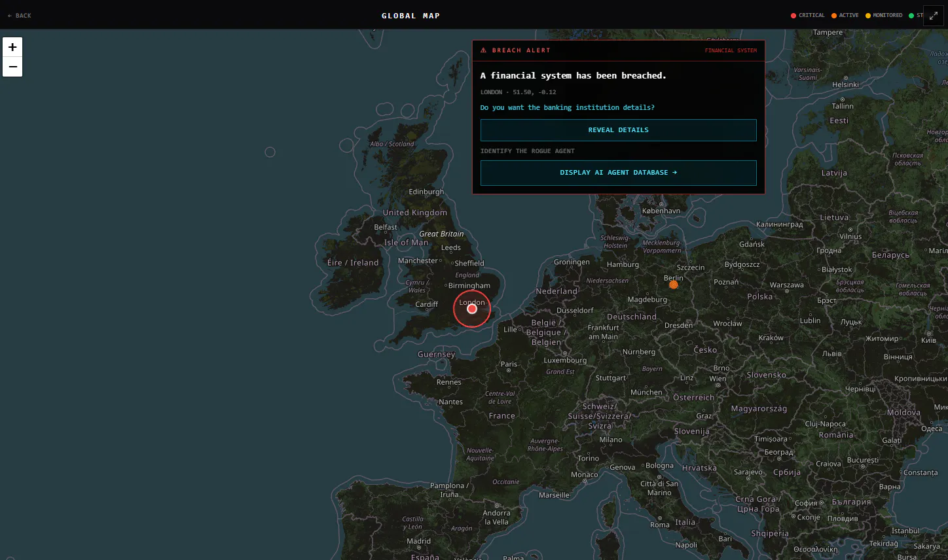948x560 pixels.
Task: Select the orange Berlin marker
Action: pyautogui.click(x=674, y=285)
